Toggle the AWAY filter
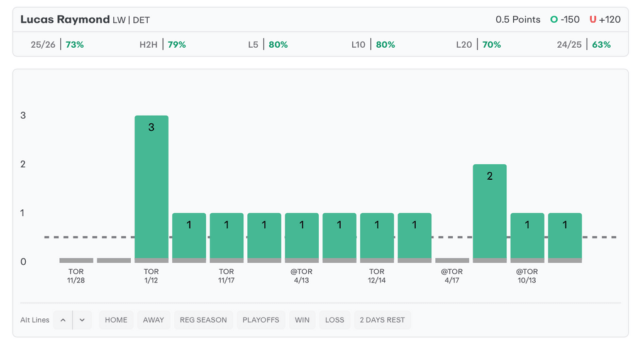Viewport: 644px width, 349px height. [153, 320]
